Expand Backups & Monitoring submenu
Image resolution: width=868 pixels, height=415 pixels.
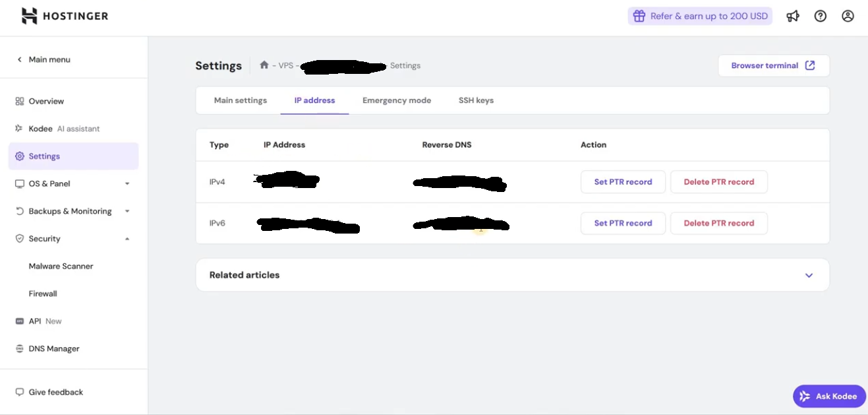(127, 212)
